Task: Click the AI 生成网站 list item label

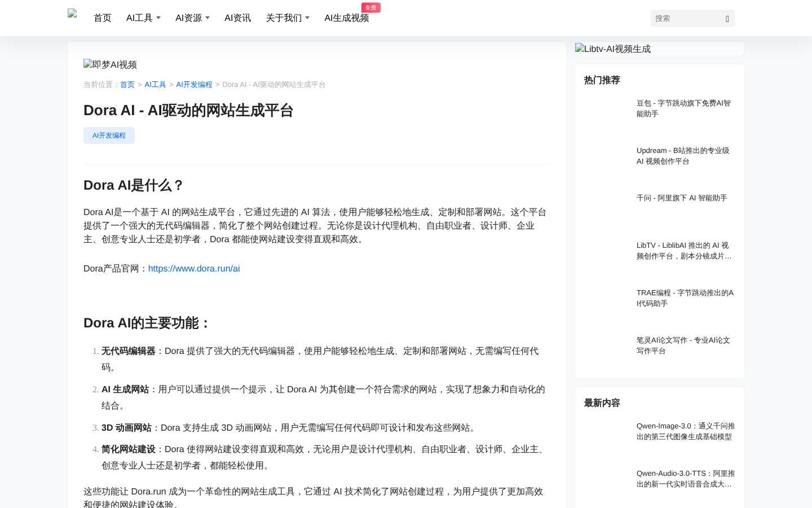Action: pos(125,389)
